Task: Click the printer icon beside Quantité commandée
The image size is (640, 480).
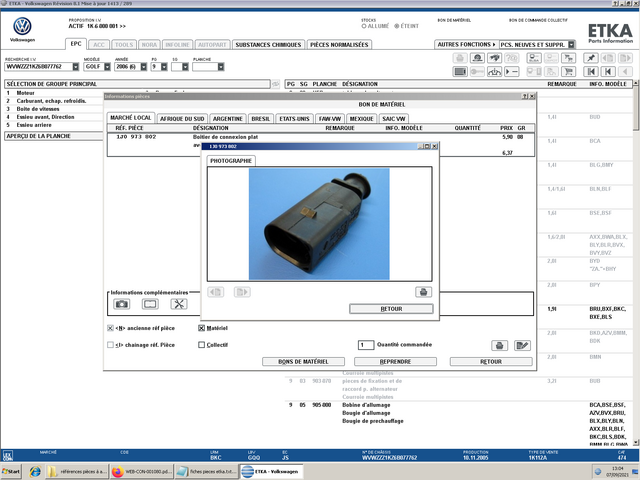Action: click(x=499, y=346)
